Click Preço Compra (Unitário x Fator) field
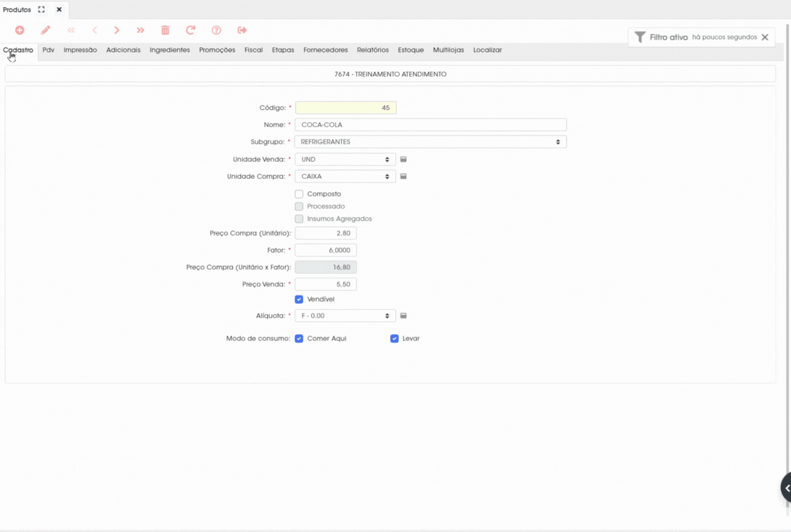 click(x=325, y=268)
